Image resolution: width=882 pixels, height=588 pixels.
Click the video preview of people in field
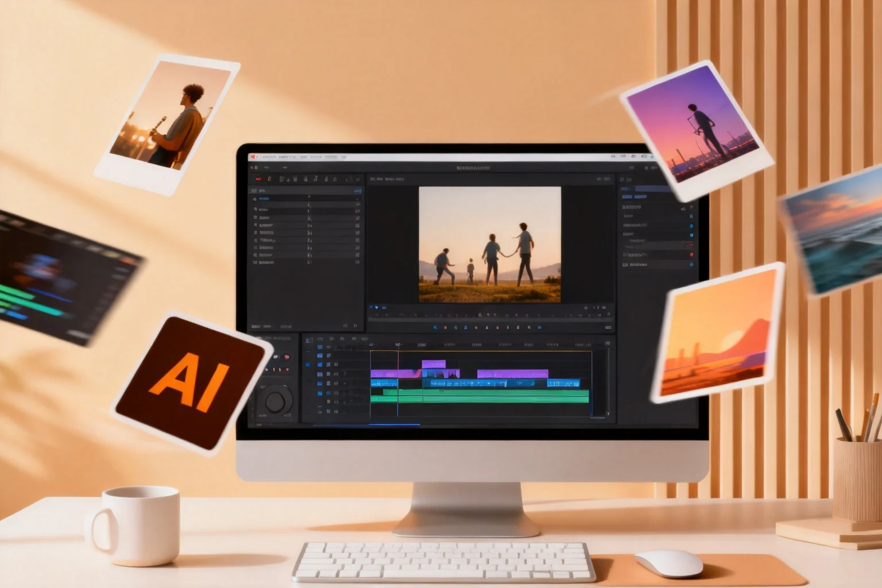pos(490,245)
